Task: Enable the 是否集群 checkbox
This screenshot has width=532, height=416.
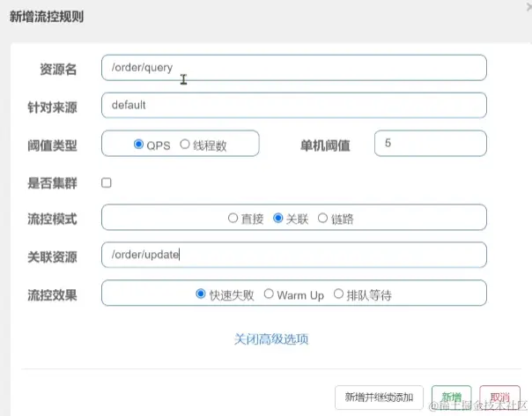Action: pos(107,182)
